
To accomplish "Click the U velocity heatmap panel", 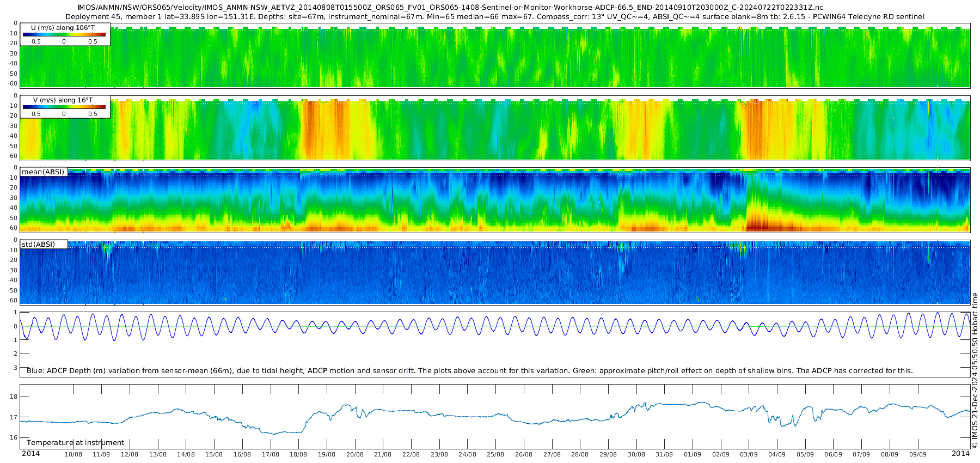I will pyautogui.click(x=495, y=55).
